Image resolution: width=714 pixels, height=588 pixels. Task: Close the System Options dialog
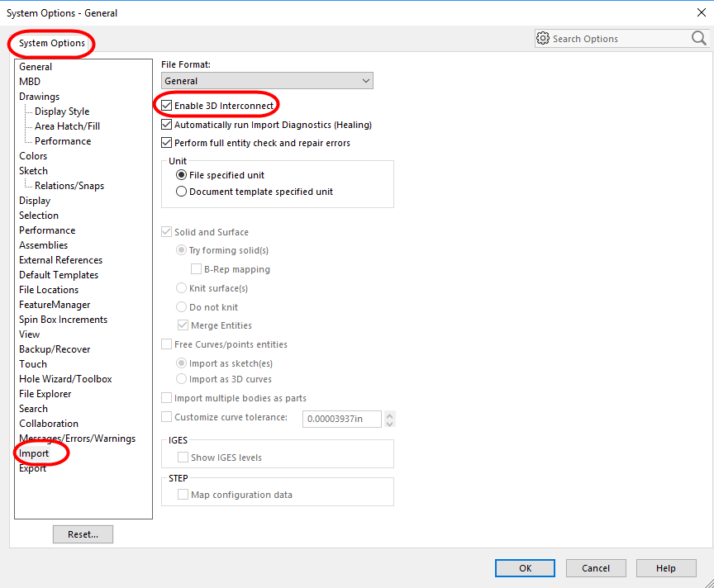coord(702,12)
